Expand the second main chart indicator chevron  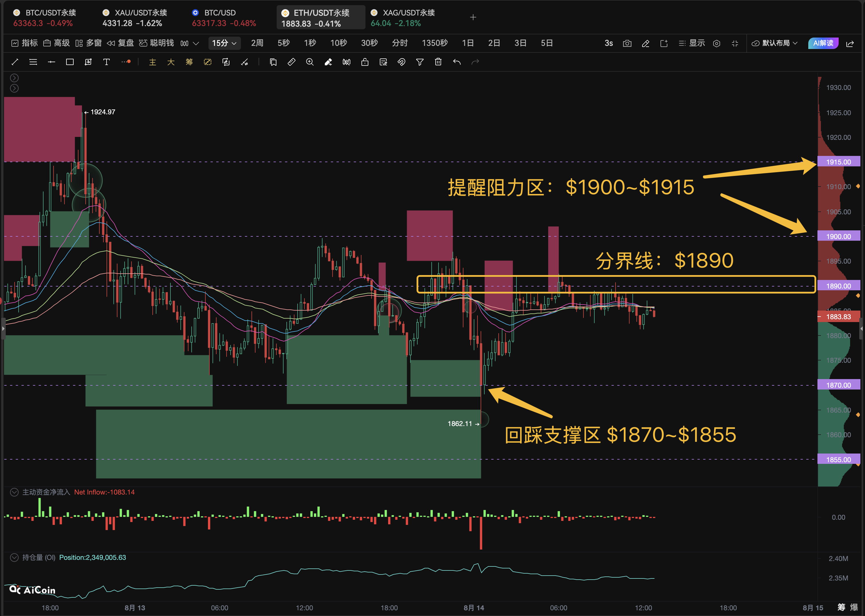[14, 88]
